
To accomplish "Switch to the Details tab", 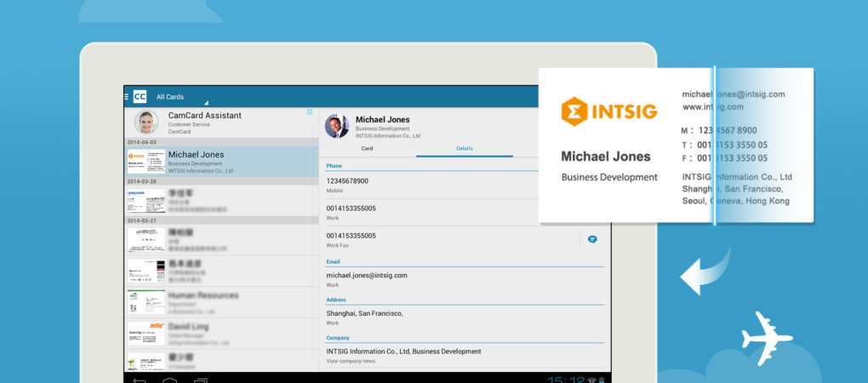I will pyautogui.click(x=465, y=148).
